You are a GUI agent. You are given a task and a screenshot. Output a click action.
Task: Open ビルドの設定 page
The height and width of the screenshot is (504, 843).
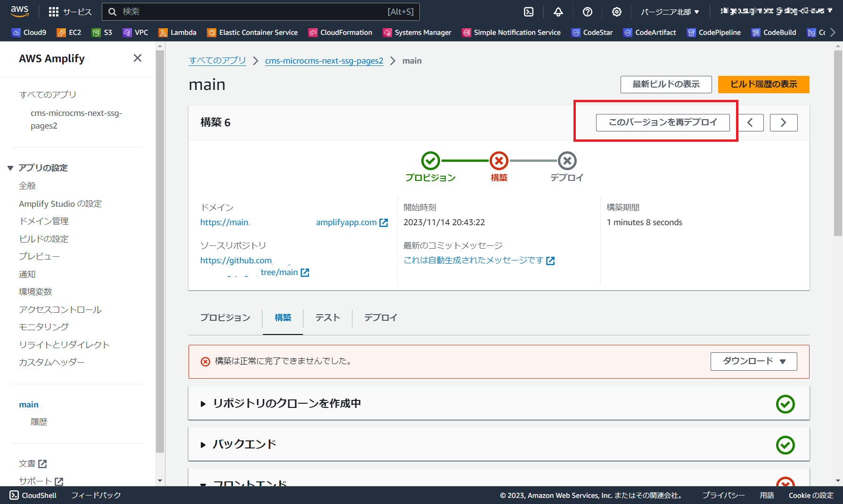44,239
